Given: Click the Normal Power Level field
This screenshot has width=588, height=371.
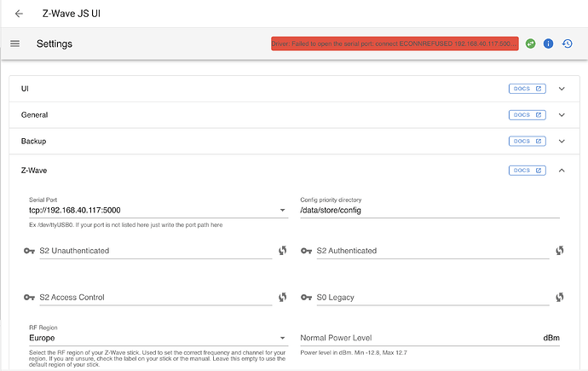Looking at the screenshot, I should coord(429,338).
